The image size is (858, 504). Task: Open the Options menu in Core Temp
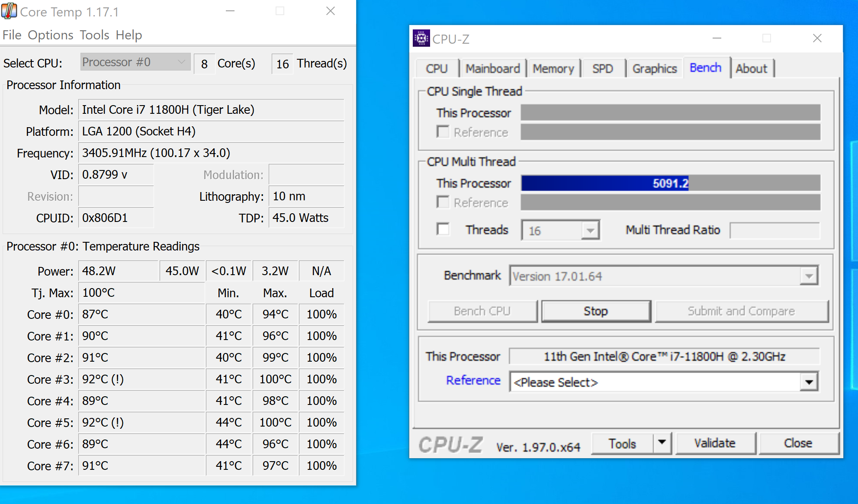pyautogui.click(x=50, y=35)
